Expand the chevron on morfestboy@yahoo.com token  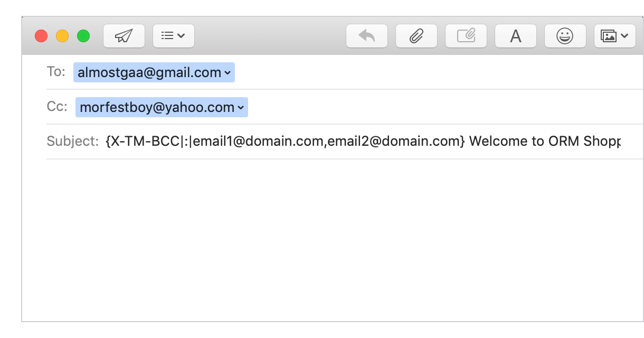click(241, 108)
